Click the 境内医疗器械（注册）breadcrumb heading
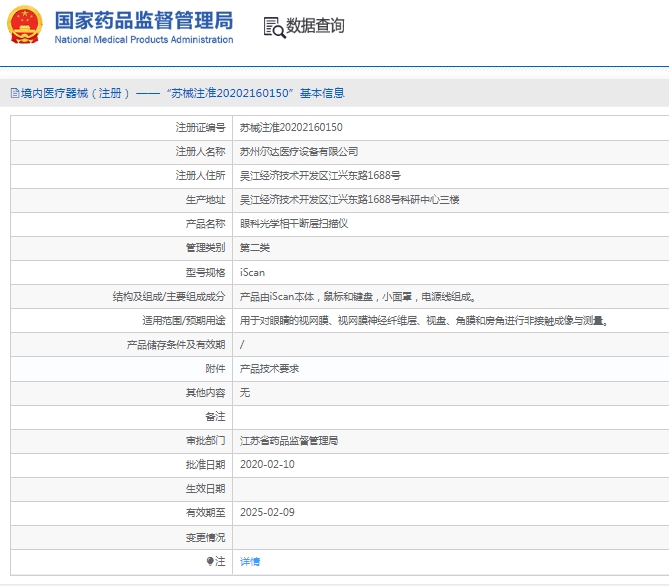The height and width of the screenshot is (586, 669). [75, 93]
